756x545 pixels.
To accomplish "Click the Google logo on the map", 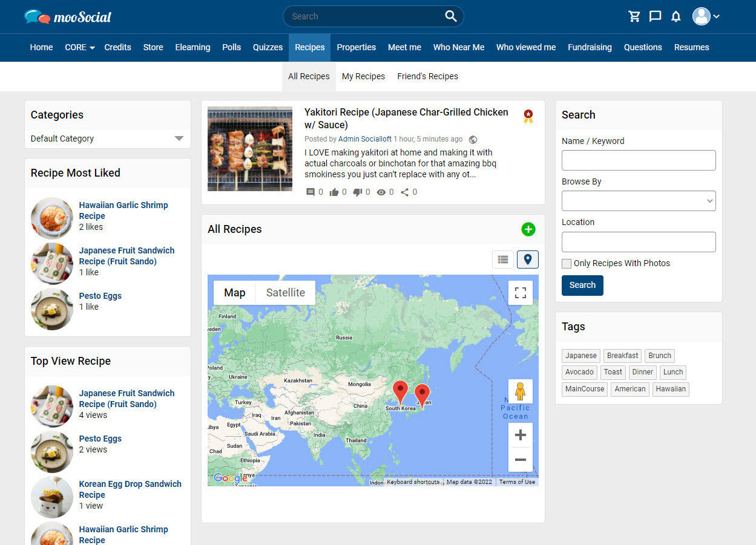I will pyautogui.click(x=231, y=478).
